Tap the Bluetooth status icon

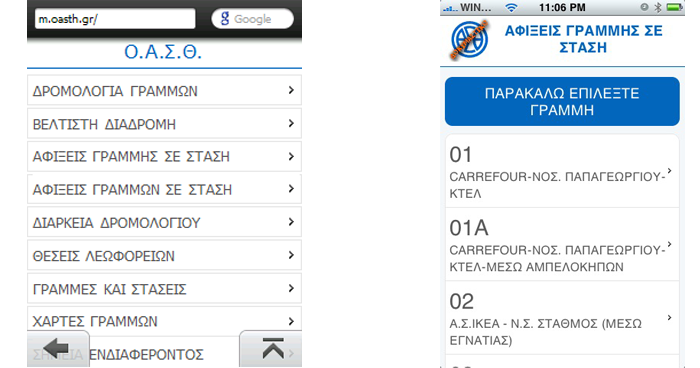(657, 7)
